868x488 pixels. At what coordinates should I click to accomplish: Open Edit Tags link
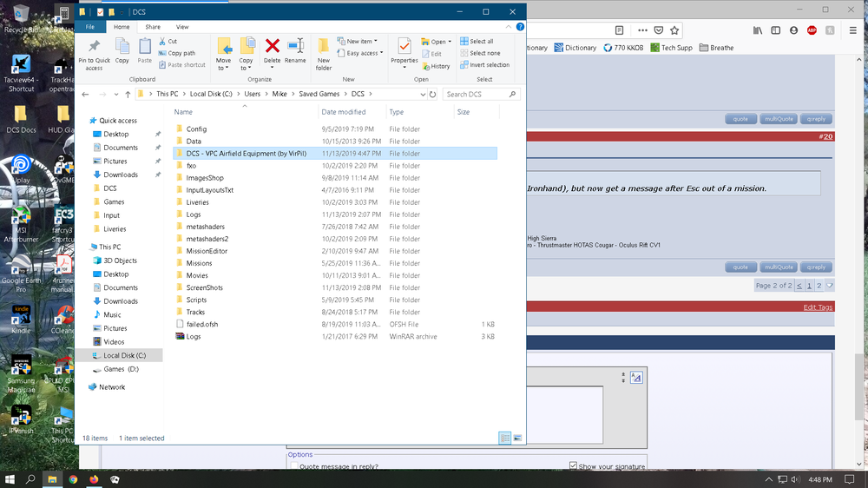point(818,307)
